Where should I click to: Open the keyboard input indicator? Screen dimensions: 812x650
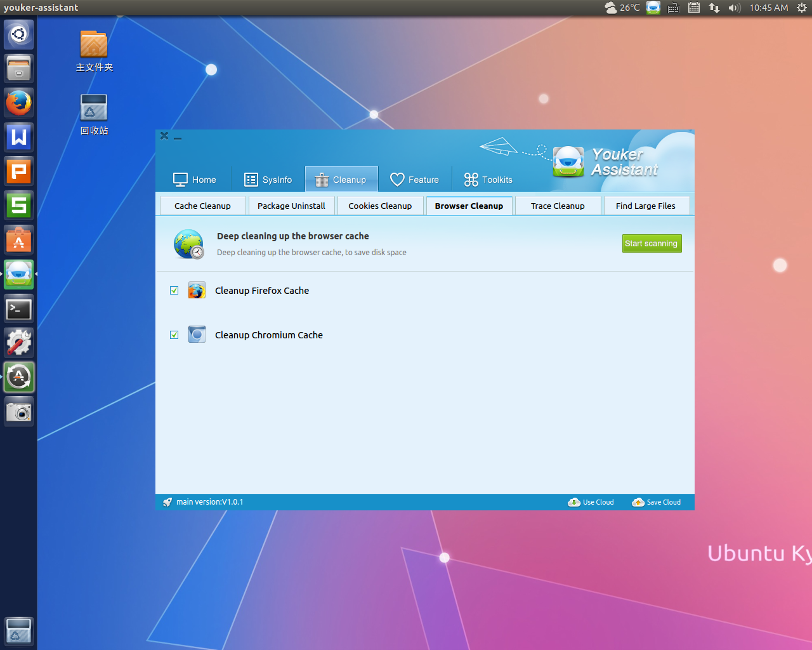click(674, 8)
